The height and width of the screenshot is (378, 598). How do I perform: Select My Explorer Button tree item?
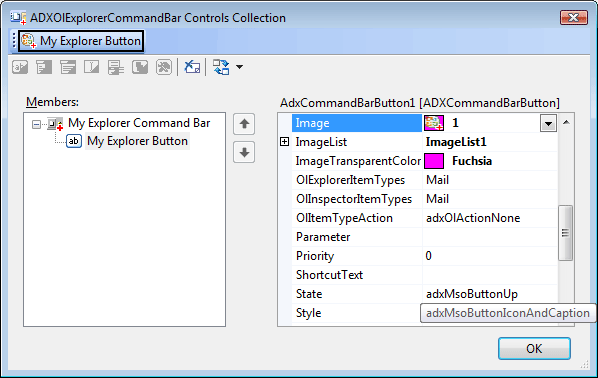pos(137,141)
